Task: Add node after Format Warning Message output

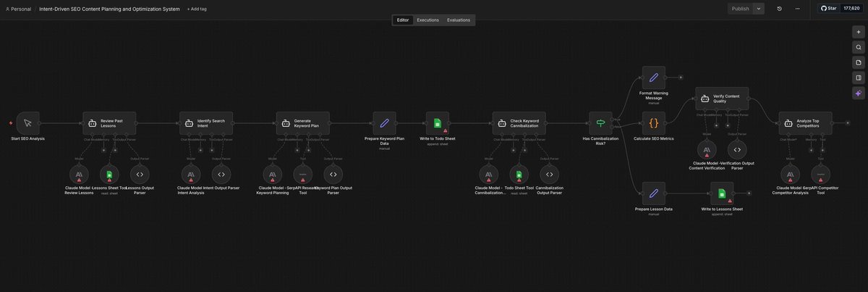Action: (681, 78)
